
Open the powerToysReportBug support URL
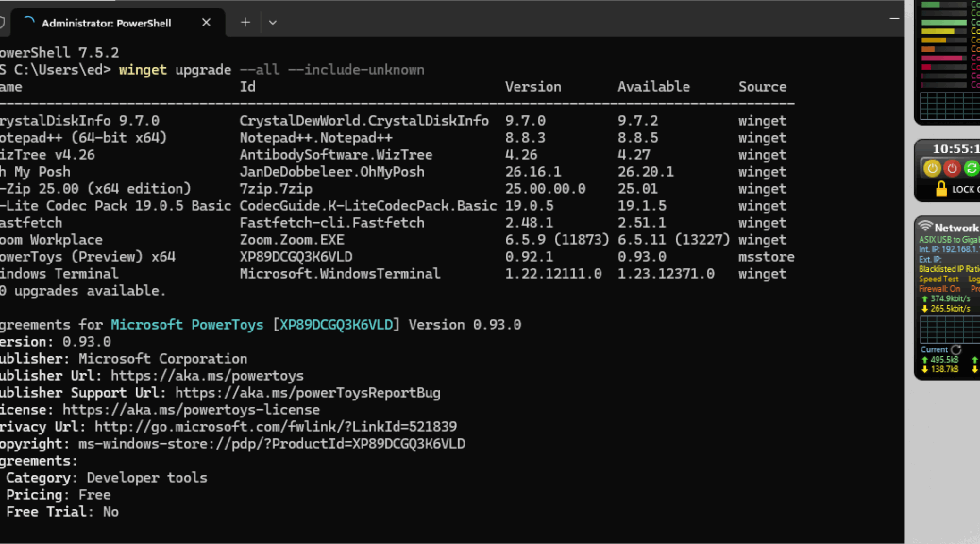308,393
